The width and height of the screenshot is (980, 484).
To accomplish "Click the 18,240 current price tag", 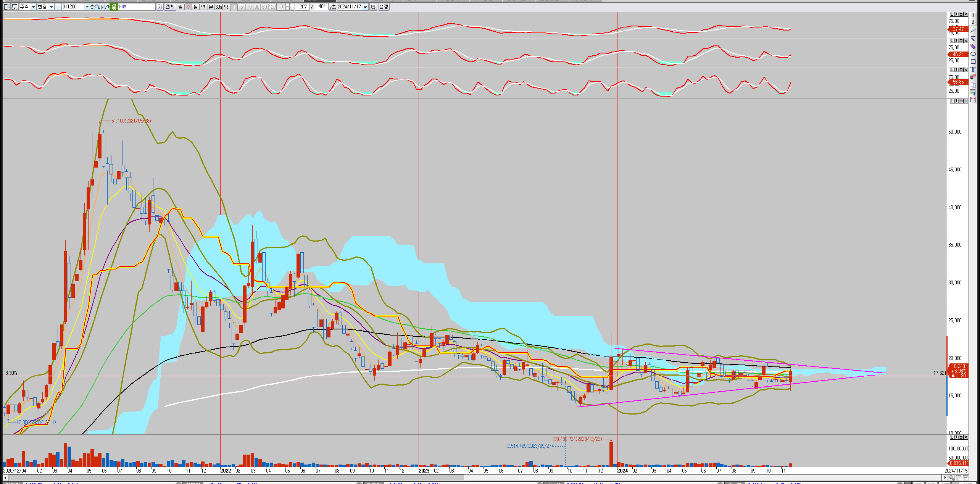I will pos(958,366).
